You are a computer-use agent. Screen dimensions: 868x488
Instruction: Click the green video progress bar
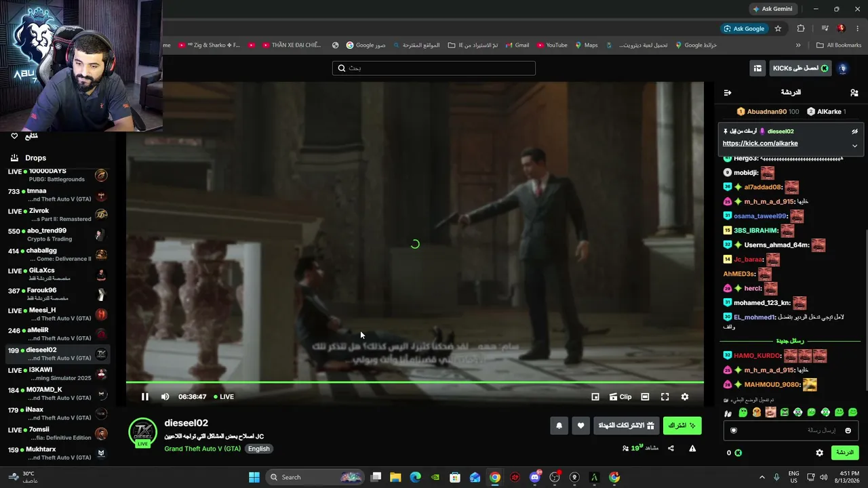pyautogui.click(x=415, y=383)
